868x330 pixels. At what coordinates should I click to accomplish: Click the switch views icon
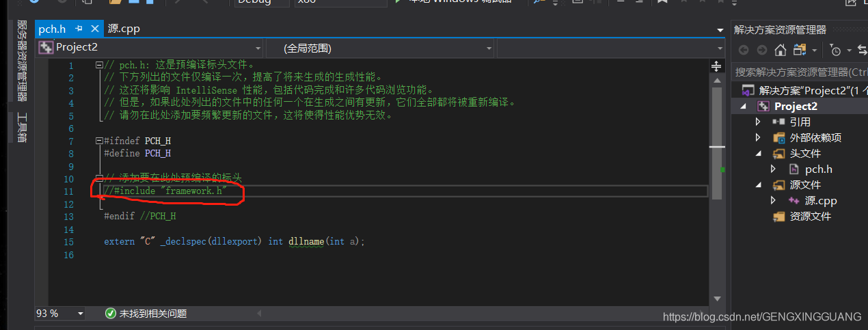tap(799, 50)
